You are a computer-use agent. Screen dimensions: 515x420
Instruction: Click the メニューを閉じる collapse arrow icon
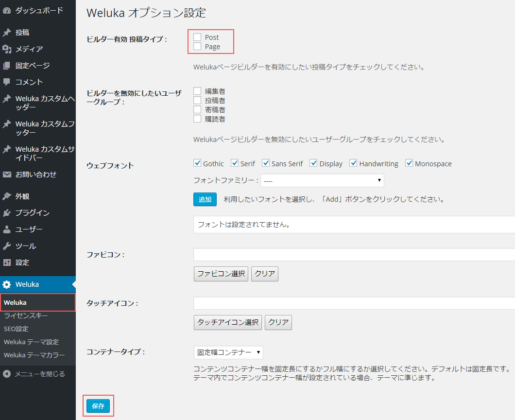pyautogui.click(x=7, y=374)
